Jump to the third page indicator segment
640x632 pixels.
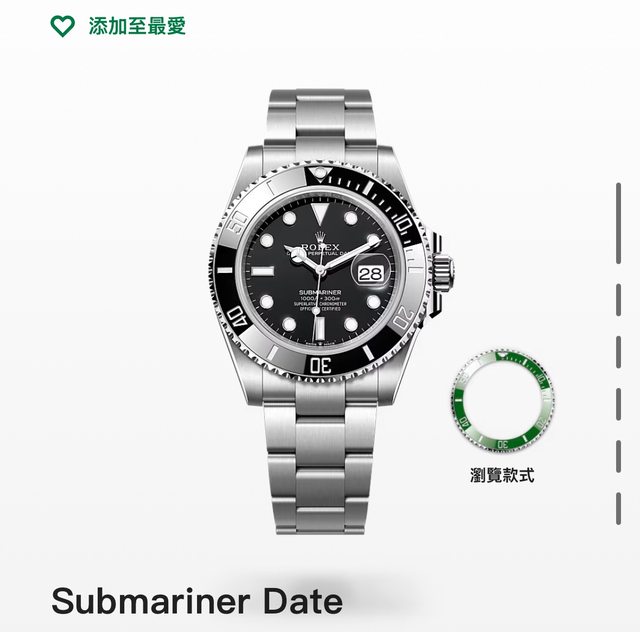[618, 352]
